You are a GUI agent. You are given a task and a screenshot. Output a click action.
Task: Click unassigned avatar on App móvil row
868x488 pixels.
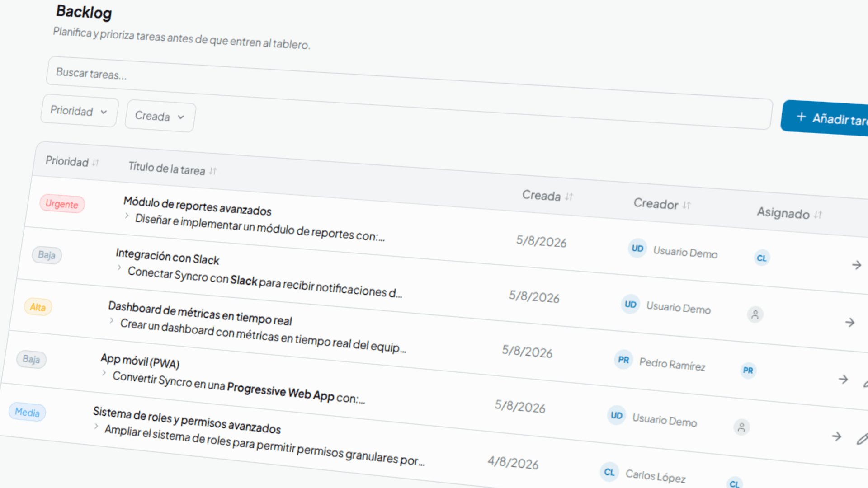tap(741, 427)
